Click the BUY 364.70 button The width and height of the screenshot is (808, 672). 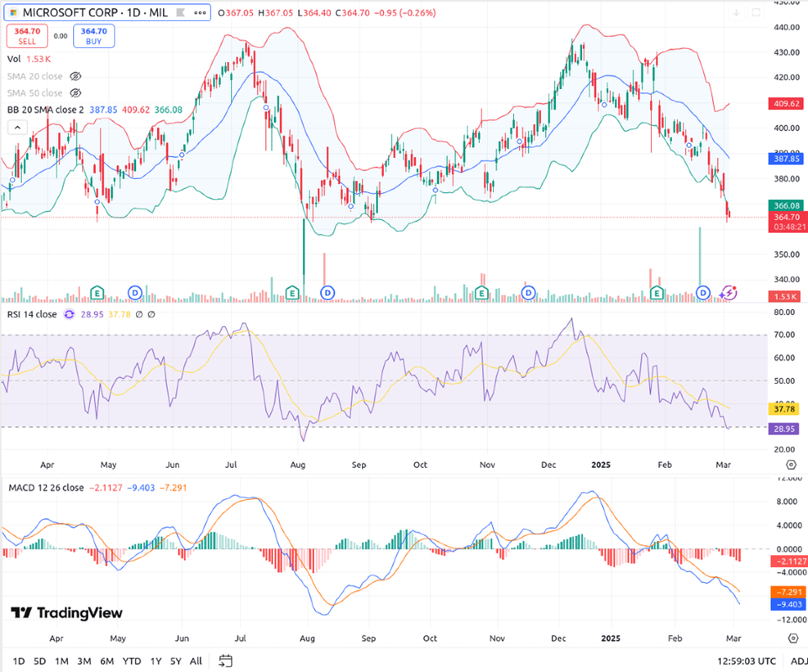click(94, 36)
